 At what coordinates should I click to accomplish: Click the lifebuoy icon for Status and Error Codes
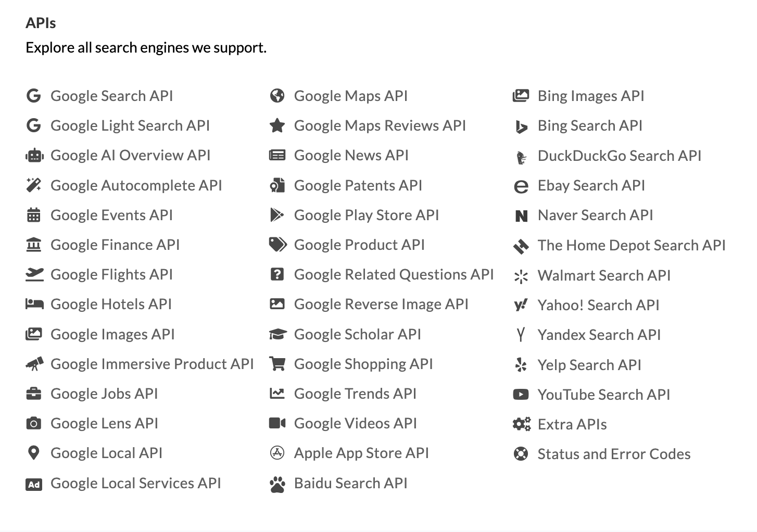coord(521,454)
